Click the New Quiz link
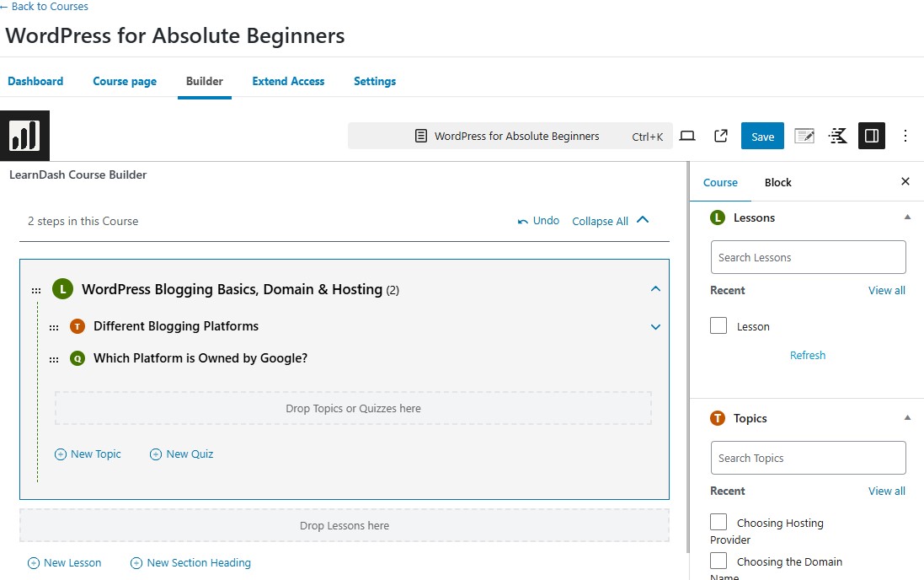This screenshot has width=924, height=580. (181, 454)
